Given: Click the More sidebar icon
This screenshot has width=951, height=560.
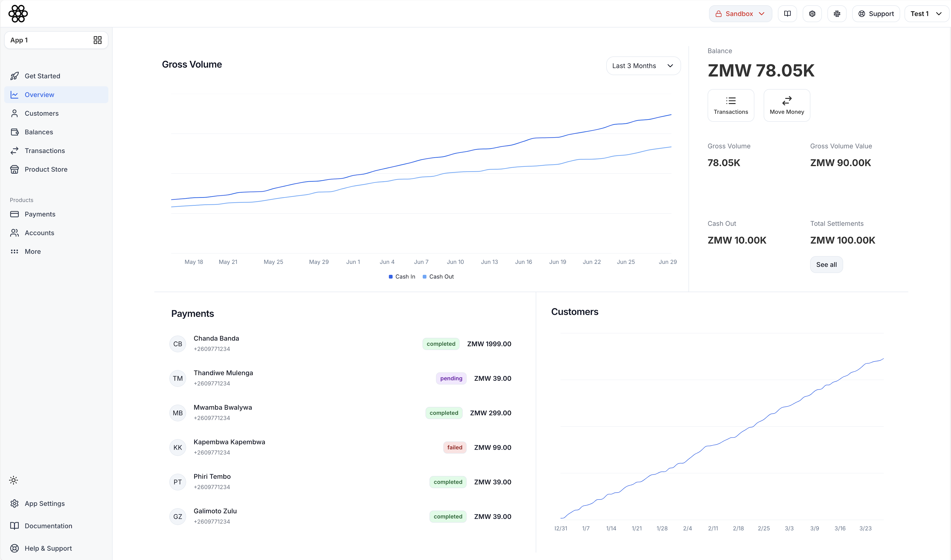Looking at the screenshot, I should coord(15,251).
